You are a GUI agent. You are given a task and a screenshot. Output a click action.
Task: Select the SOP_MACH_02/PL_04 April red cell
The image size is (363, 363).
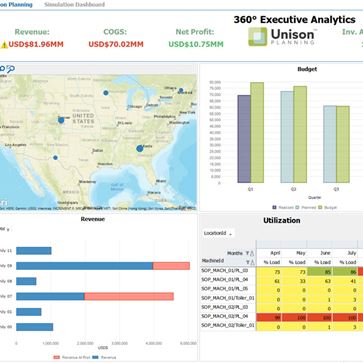[269, 318]
